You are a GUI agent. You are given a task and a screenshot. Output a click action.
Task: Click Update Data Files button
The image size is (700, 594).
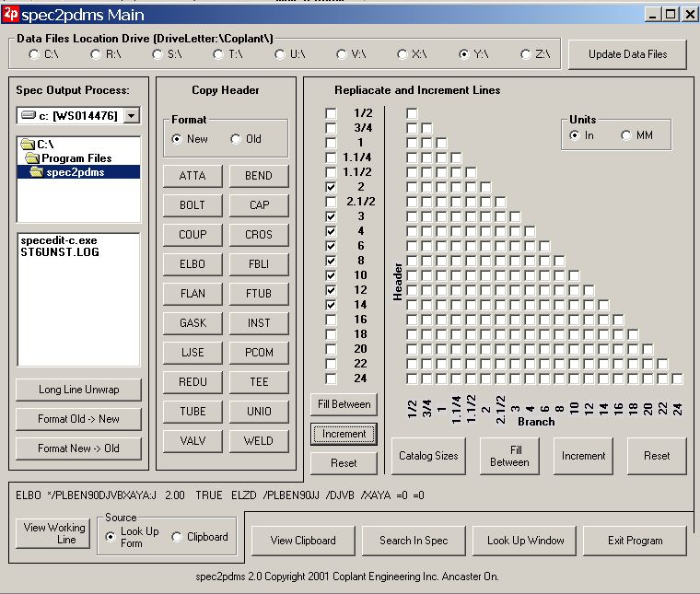(x=627, y=54)
